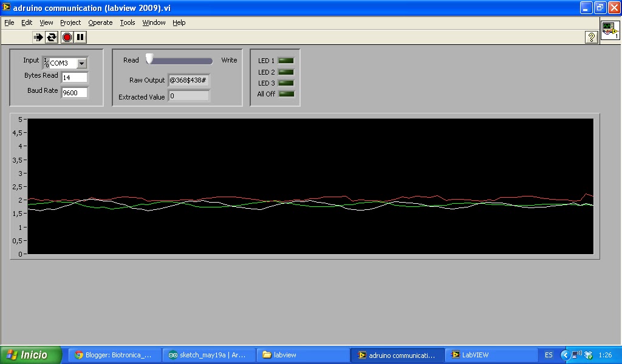This screenshot has width=622, height=364.
Task: Expand the COM3 input port dropdown arrow
Action: 81,63
